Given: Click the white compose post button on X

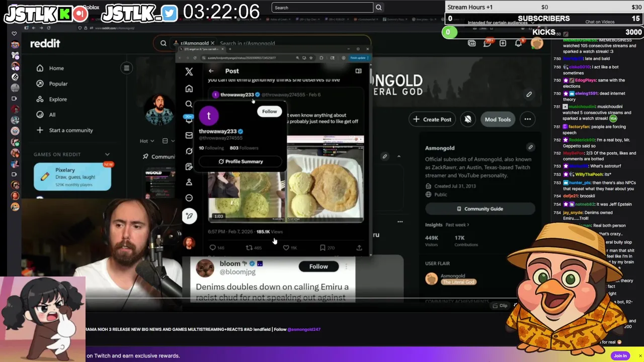Looking at the screenshot, I should click(189, 216).
